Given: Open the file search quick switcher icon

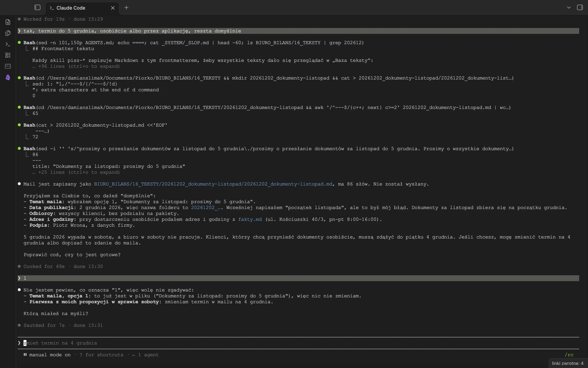Looking at the screenshot, I should point(8,22).
